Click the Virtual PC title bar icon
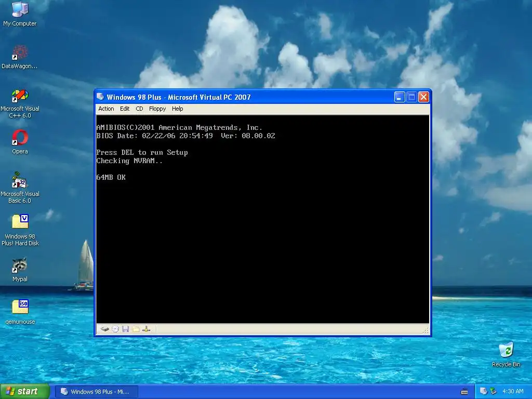This screenshot has height=399, width=532. (x=100, y=97)
